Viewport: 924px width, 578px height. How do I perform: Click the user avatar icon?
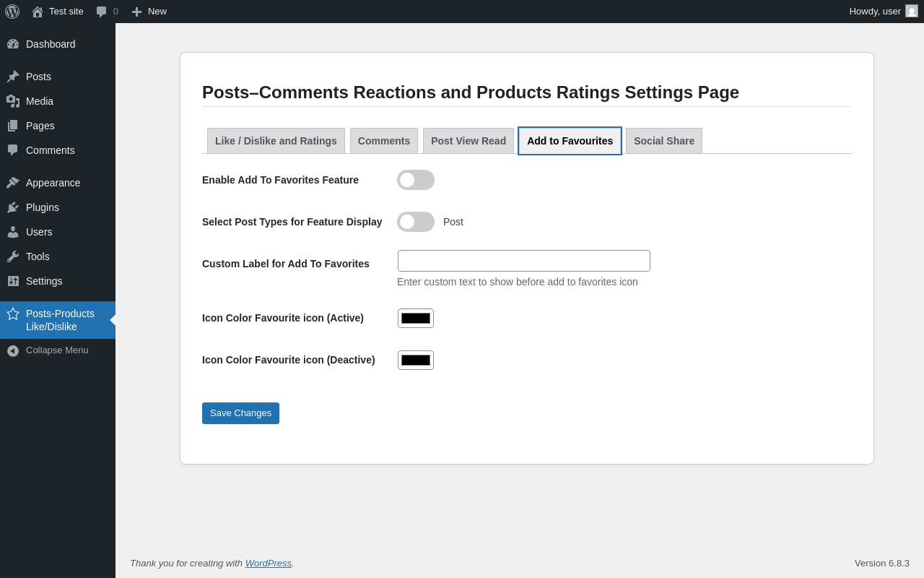point(912,11)
